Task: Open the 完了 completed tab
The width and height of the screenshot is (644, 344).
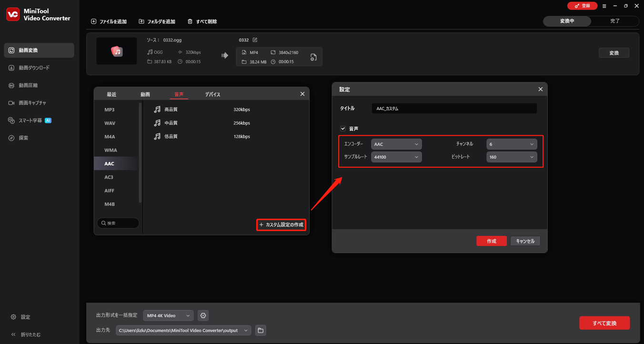Action: (615, 21)
